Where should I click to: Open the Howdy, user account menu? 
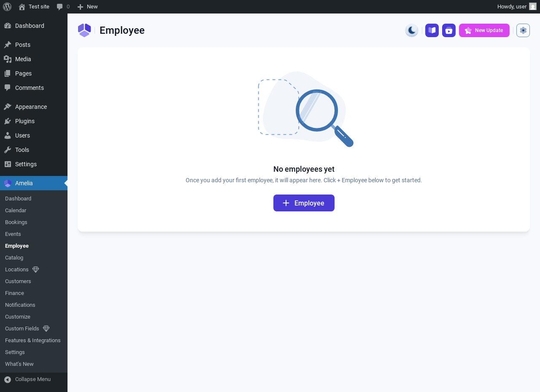(x=517, y=7)
